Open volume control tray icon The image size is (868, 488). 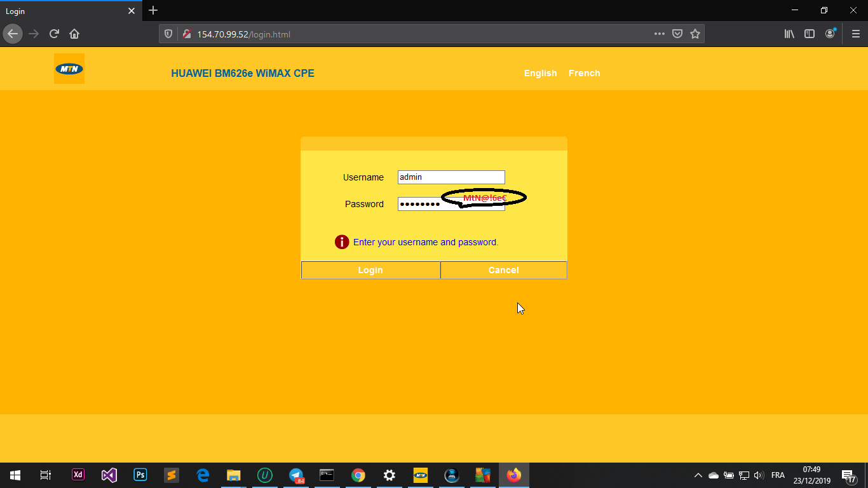[x=759, y=475]
